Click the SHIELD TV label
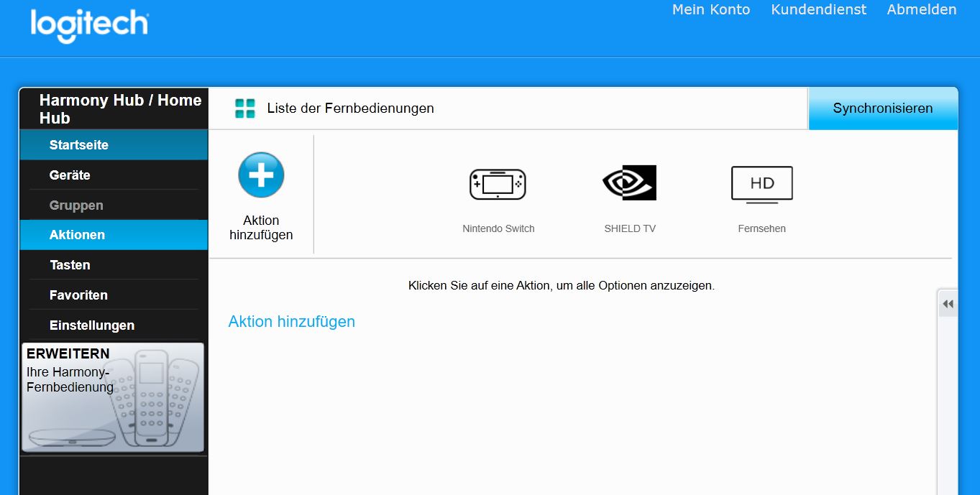Image resolution: width=980 pixels, height=495 pixels. (x=630, y=228)
